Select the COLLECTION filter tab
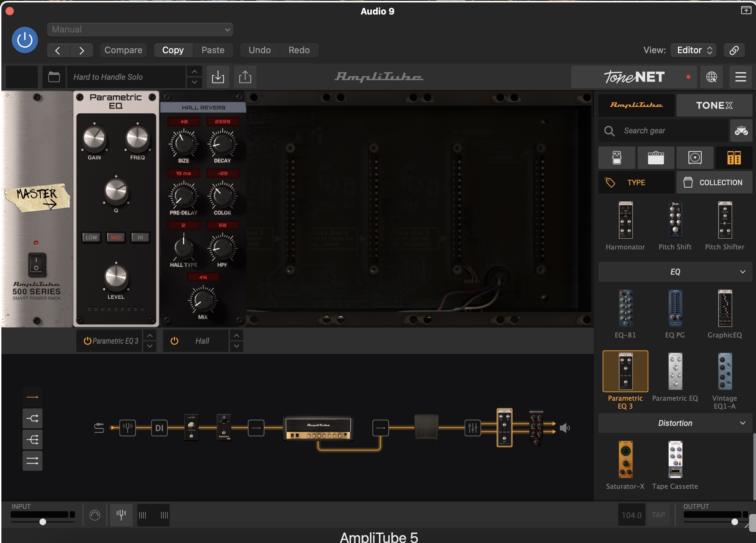Viewport: 756px width, 543px height. (x=714, y=182)
